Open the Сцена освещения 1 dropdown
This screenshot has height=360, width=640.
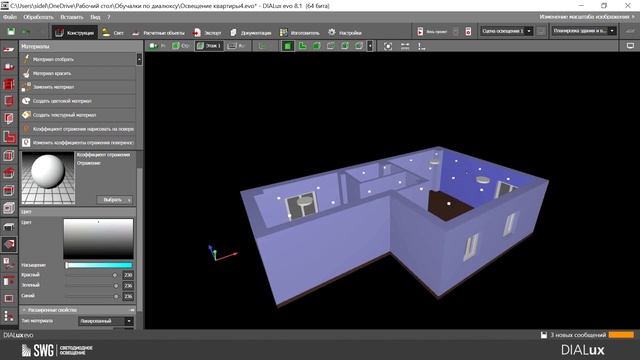506,31
